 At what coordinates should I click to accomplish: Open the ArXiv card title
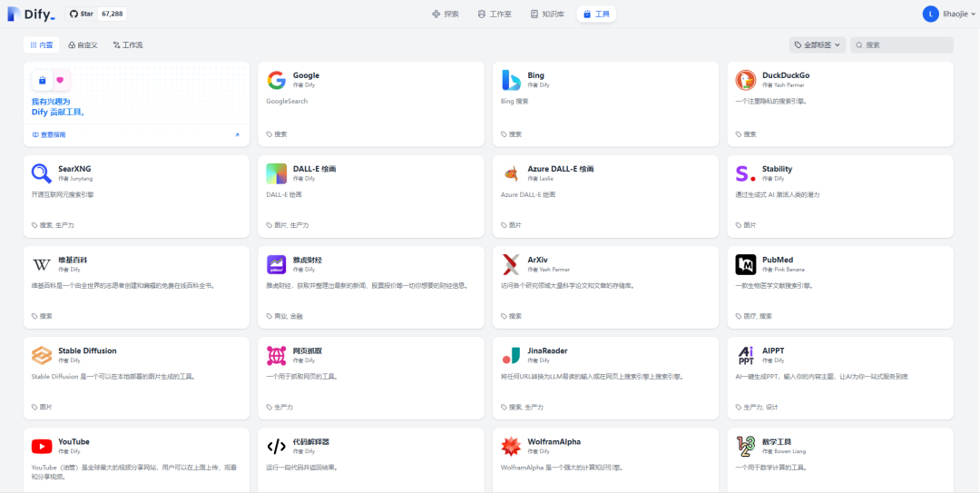click(x=538, y=260)
